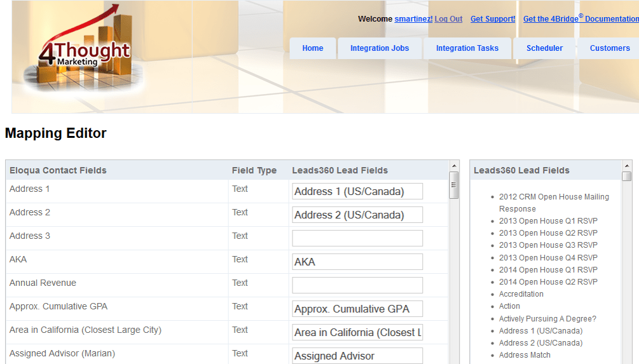The height and width of the screenshot is (364, 639).
Task: Click 'Leads360 Lead Fields' header in mapping table
Action: (340, 171)
